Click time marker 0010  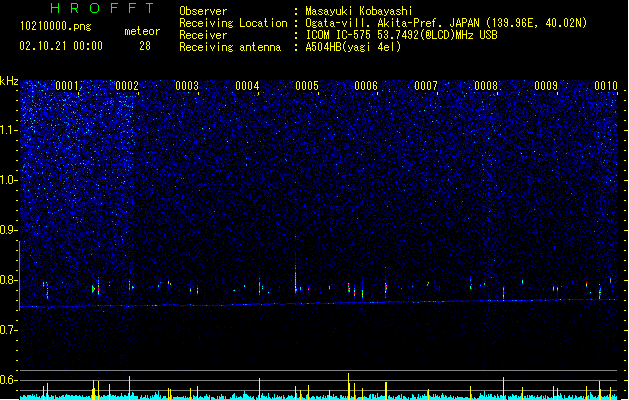click(x=606, y=86)
